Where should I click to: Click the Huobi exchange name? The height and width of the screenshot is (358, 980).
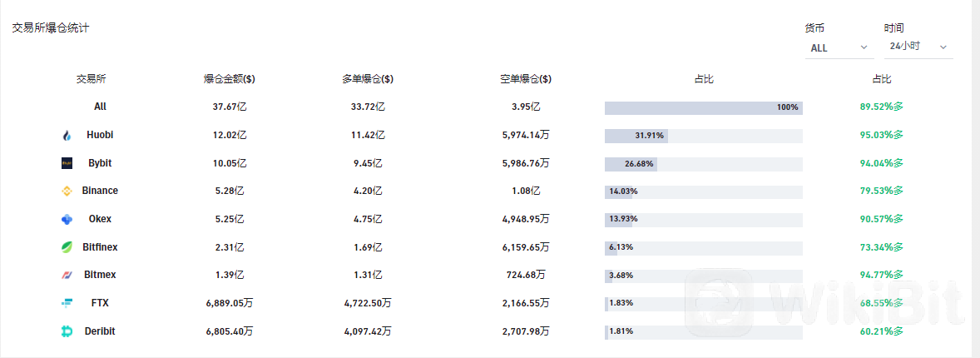pos(100,135)
